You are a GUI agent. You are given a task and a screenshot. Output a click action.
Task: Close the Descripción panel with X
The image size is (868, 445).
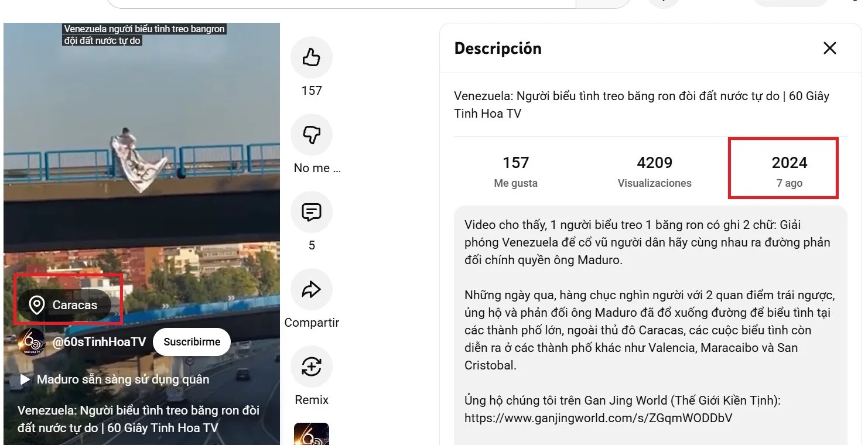coord(830,48)
